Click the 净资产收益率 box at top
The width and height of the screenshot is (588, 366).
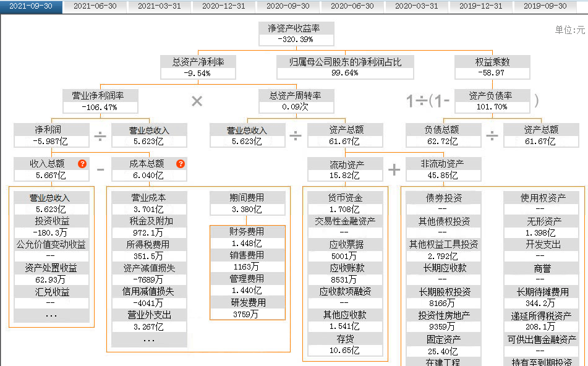[297, 33]
